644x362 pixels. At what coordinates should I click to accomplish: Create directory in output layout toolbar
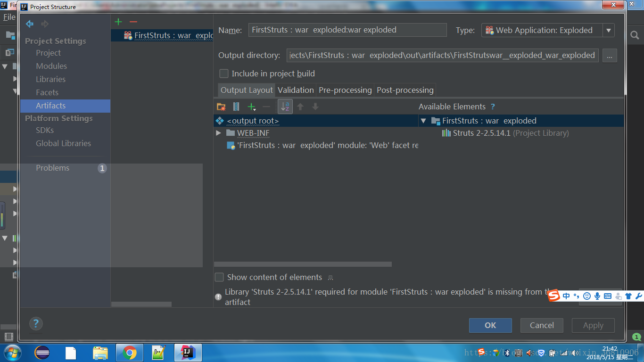tap(221, 107)
